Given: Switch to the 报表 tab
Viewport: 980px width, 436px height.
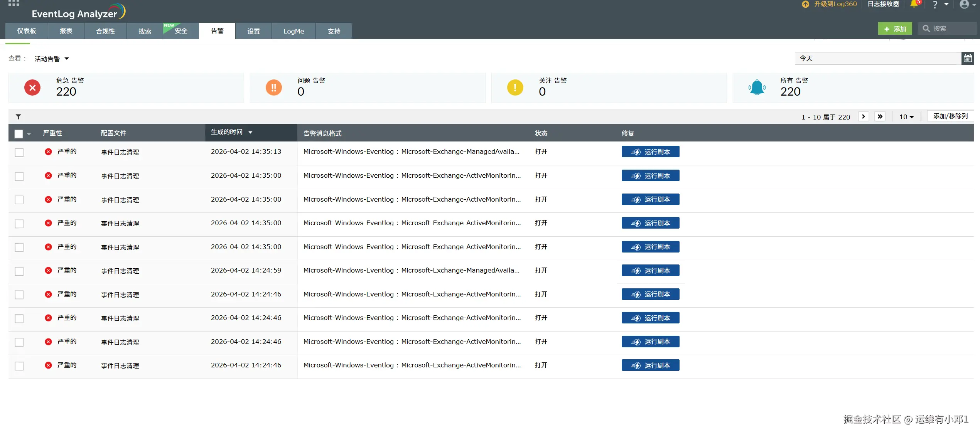Looking at the screenshot, I should (66, 31).
